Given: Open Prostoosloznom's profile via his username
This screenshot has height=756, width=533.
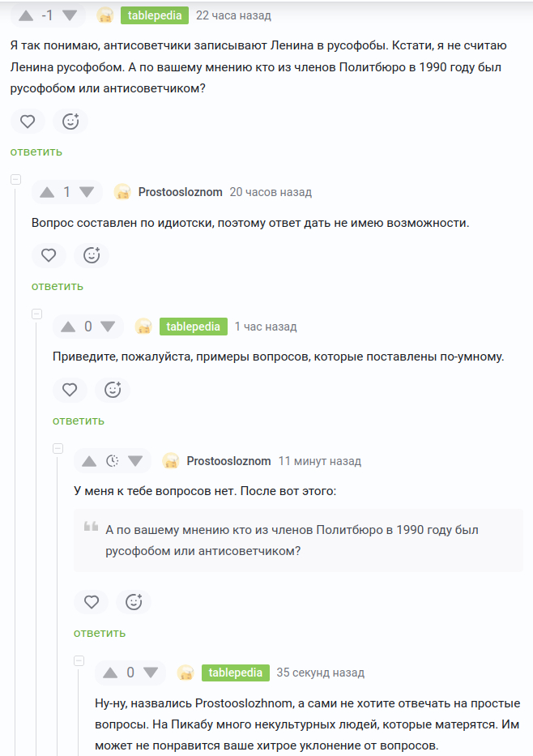Looking at the screenshot, I should tap(179, 192).
